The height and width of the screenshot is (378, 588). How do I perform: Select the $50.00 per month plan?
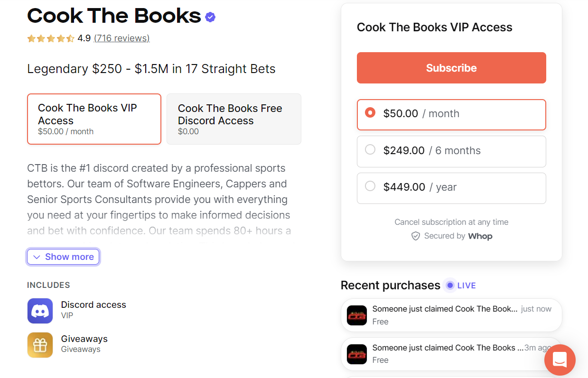(370, 113)
